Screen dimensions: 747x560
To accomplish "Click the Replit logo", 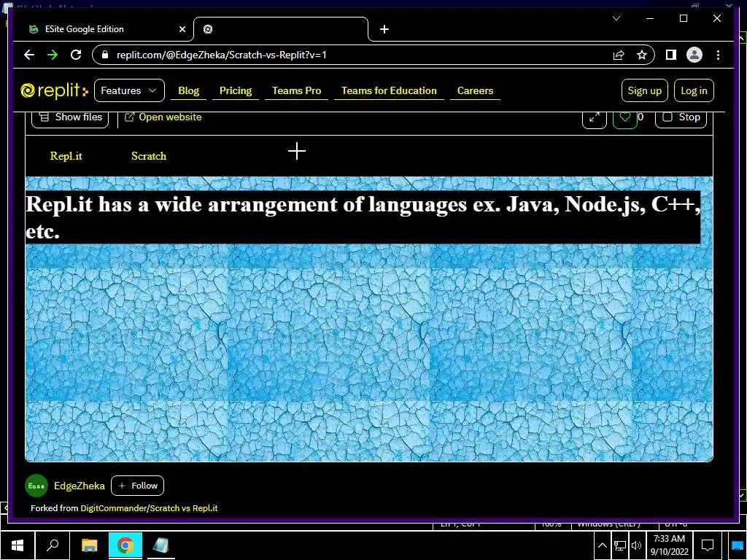I will [54, 90].
